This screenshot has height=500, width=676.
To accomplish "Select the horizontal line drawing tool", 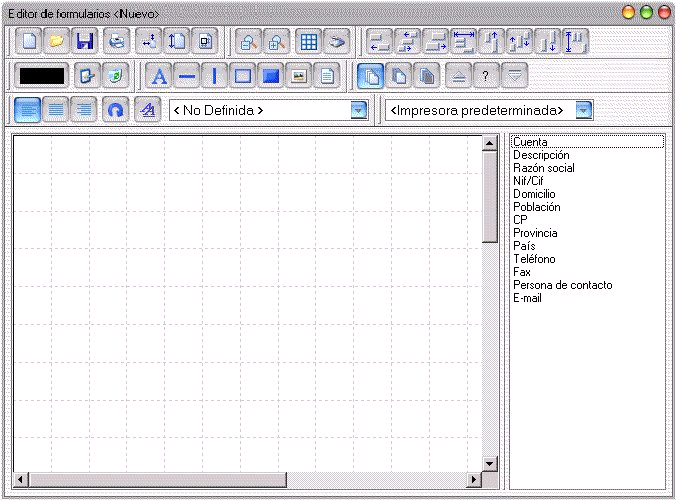I will point(187,76).
